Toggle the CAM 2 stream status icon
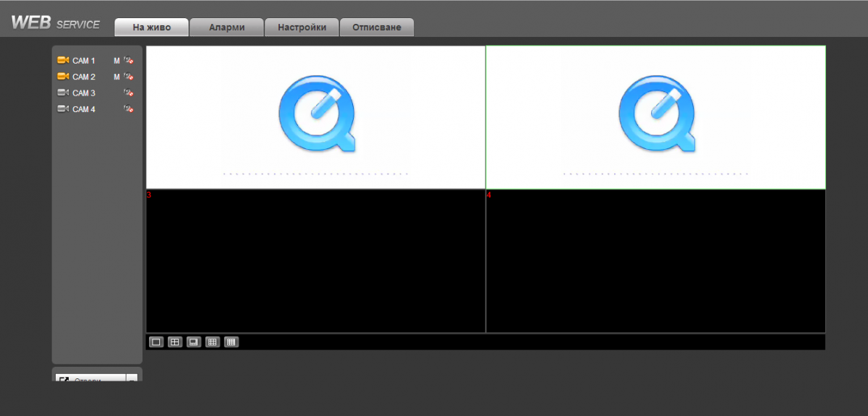 128,77
